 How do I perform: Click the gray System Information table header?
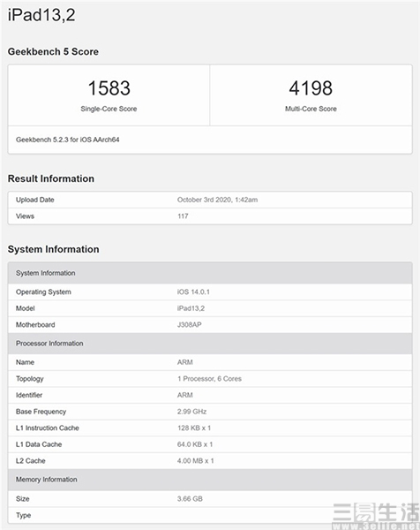pyautogui.click(x=210, y=273)
